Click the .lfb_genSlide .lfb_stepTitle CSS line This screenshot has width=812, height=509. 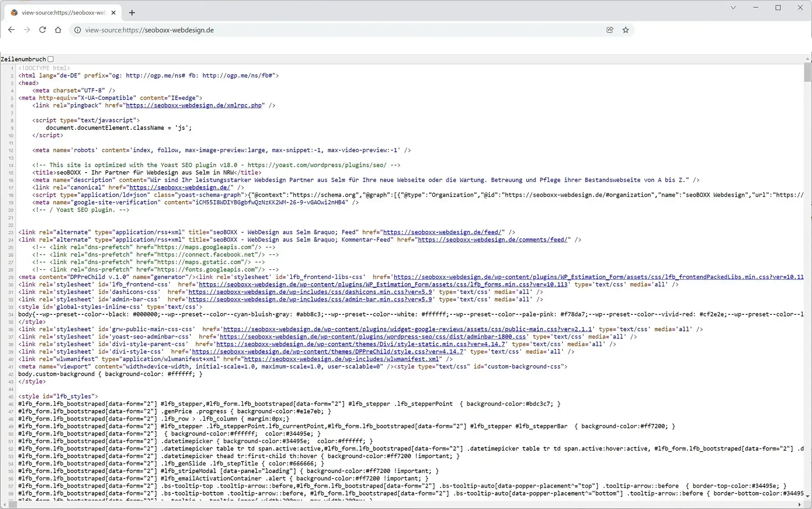[x=171, y=464]
